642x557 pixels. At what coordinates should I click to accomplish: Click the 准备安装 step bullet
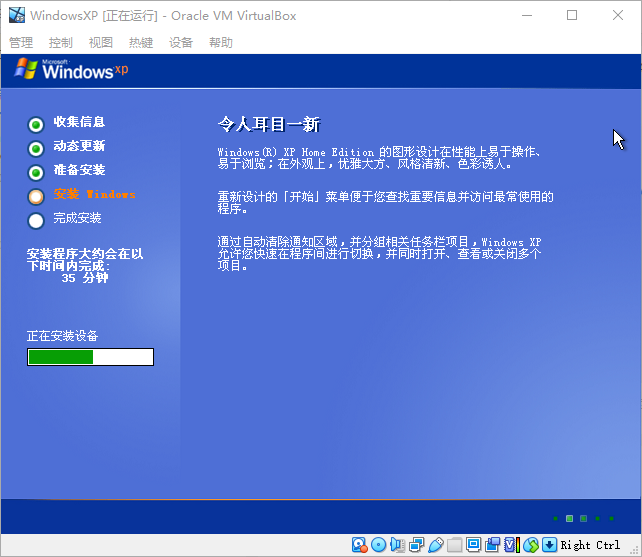point(36,173)
